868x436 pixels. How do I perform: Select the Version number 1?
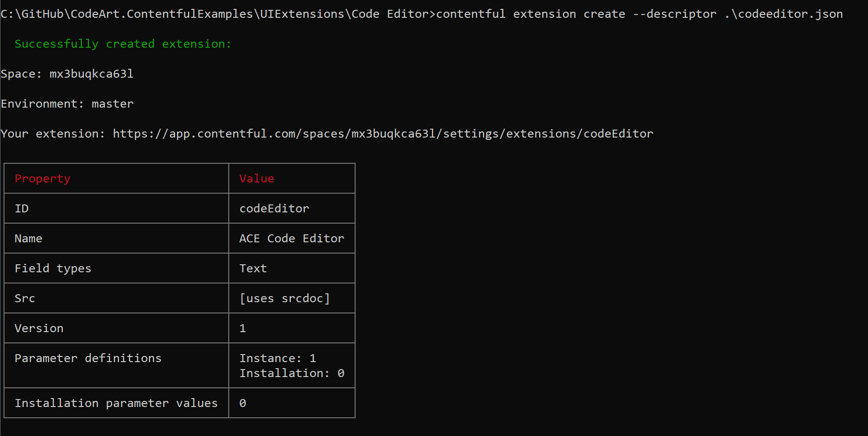coord(243,328)
